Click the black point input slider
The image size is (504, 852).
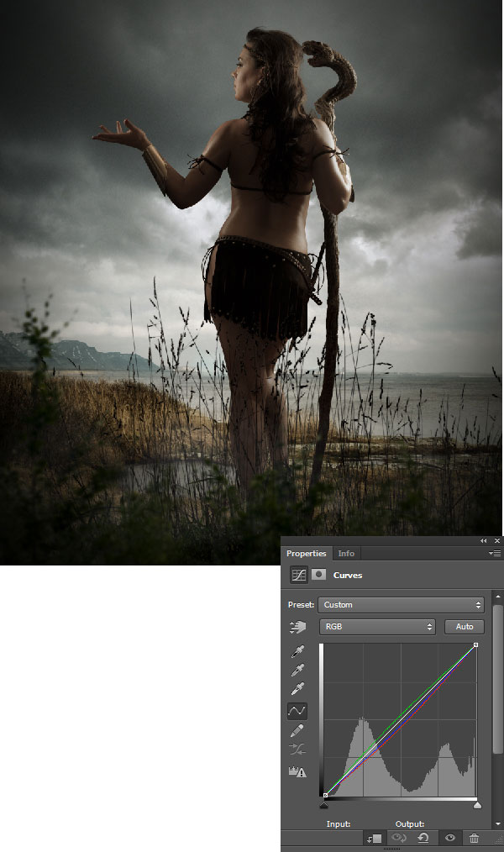click(x=324, y=805)
